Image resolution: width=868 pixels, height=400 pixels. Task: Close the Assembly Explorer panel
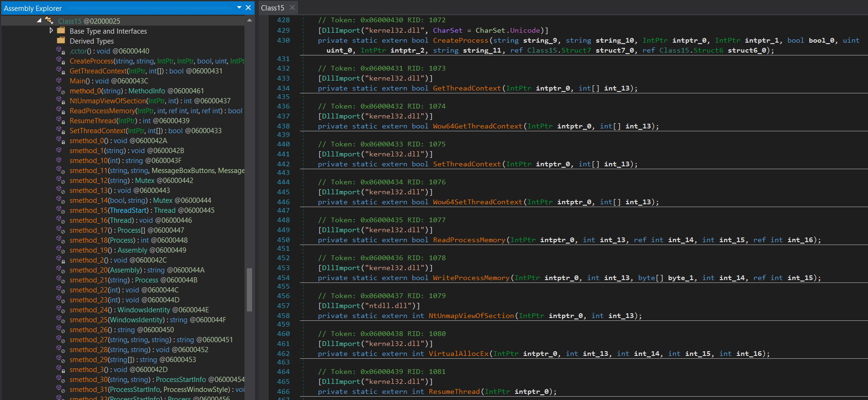[248, 8]
